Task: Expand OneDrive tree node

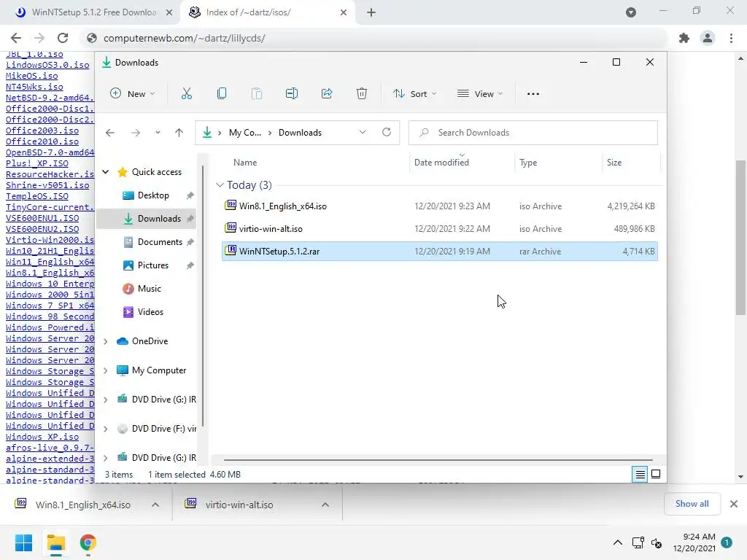Action: point(106,341)
